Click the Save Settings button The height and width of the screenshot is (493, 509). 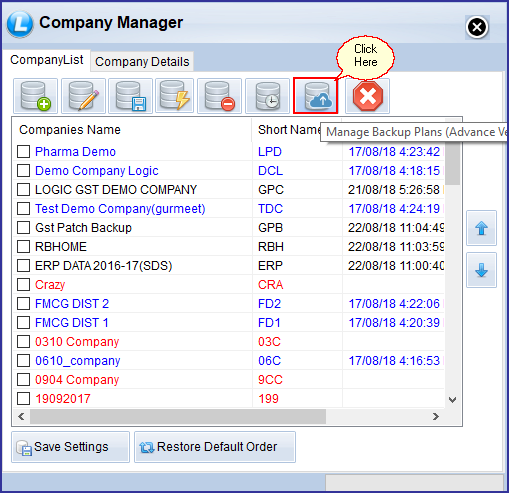click(x=70, y=447)
